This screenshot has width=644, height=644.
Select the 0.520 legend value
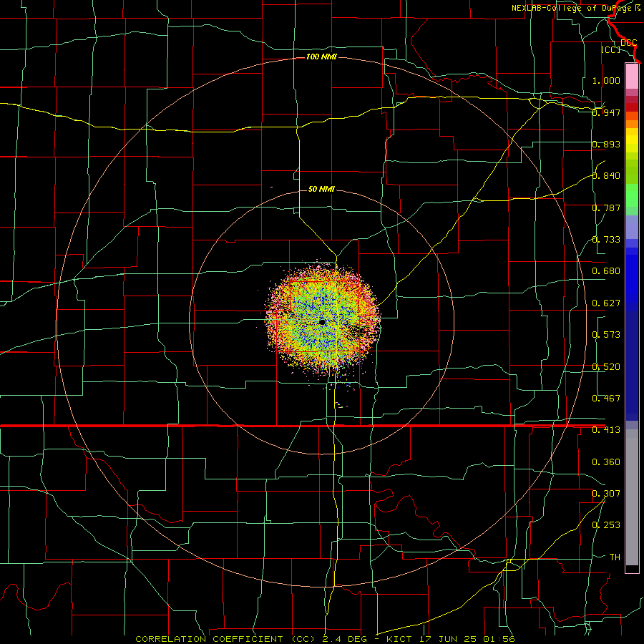click(606, 367)
